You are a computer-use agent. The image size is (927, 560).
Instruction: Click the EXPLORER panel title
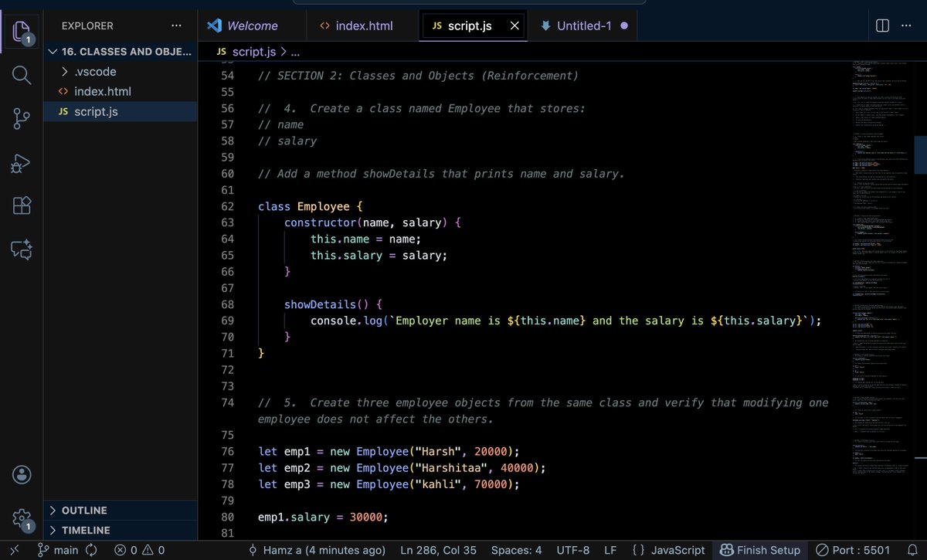coord(87,25)
